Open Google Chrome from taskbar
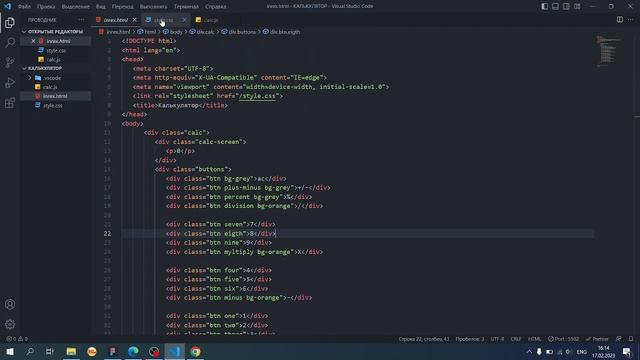 pos(196,351)
